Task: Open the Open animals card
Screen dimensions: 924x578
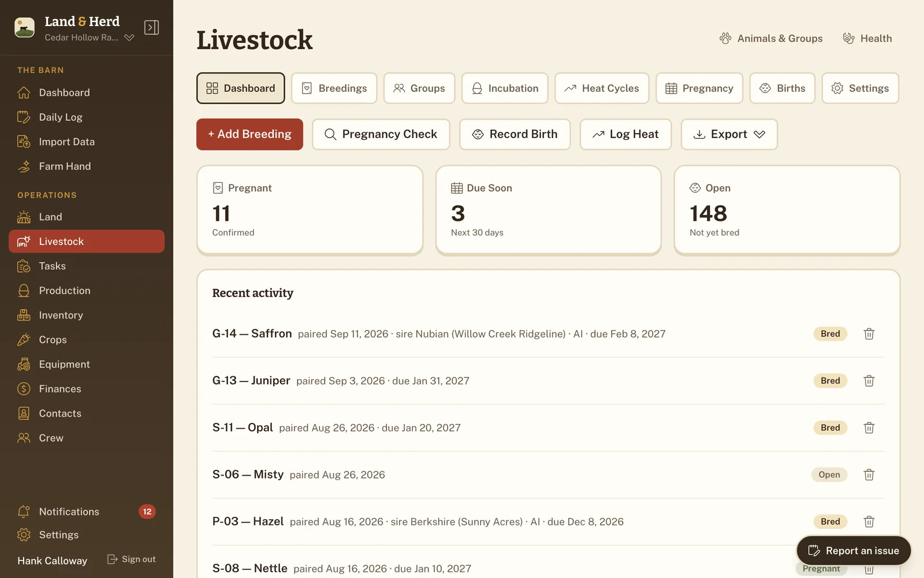Action: pyautogui.click(x=787, y=210)
